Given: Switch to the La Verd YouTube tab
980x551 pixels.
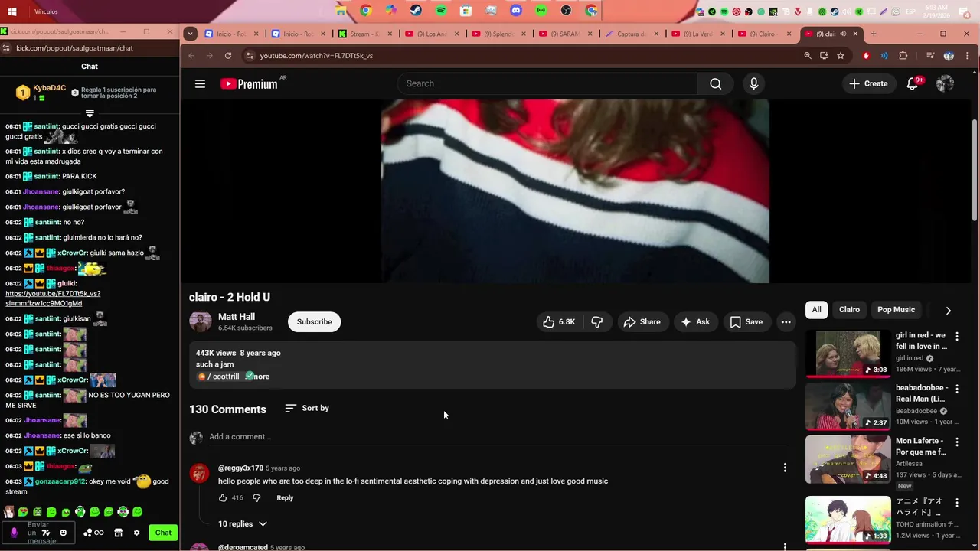Looking at the screenshot, I should click(x=697, y=34).
